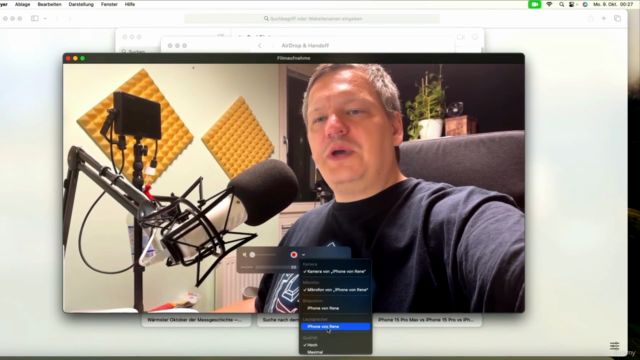Viewport: 640px width, 360px height.
Task: Start recording with the red record button
Action: point(293,255)
